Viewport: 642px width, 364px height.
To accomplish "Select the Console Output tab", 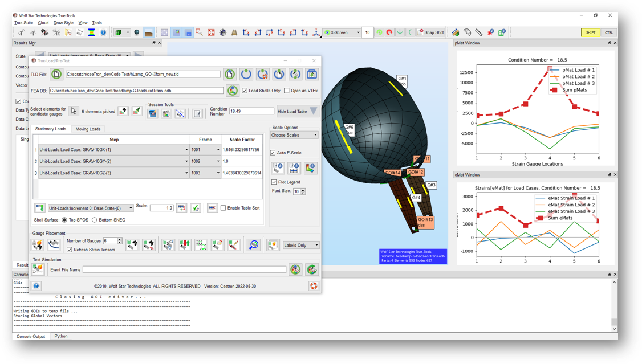I will [31, 336].
